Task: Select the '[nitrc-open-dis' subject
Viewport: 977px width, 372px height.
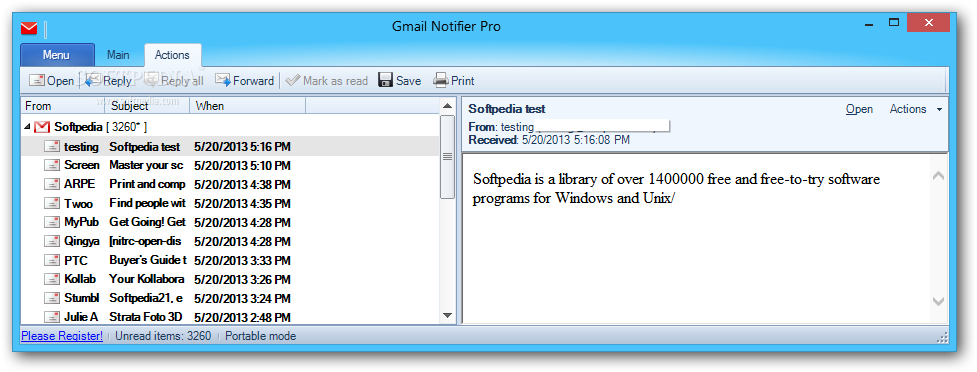Action: [145, 241]
